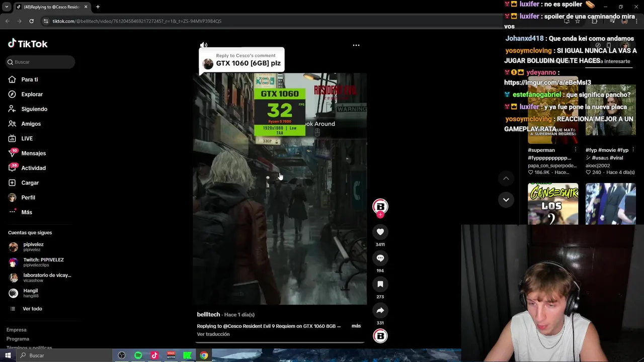Viewport: 644px width, 362px height.
Task: Open imgur link in chat overlay
Action: click(x=547, y=82)
